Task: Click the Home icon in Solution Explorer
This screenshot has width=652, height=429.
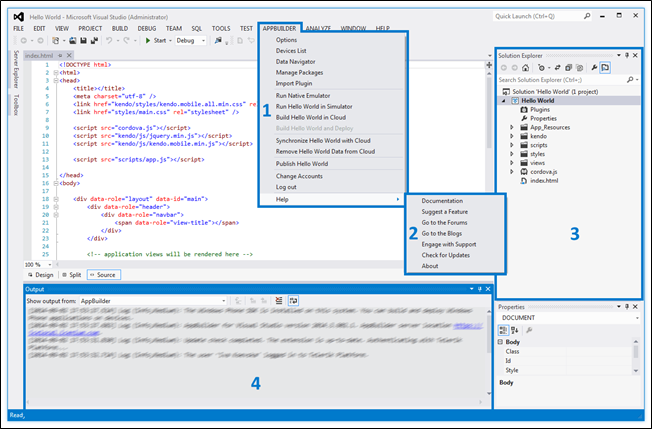Action: point(525,68)
